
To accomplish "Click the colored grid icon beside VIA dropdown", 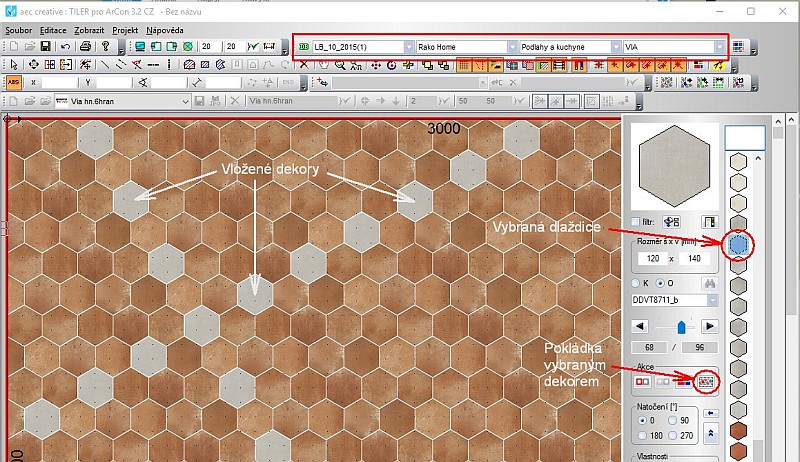I will click(738, 47).
